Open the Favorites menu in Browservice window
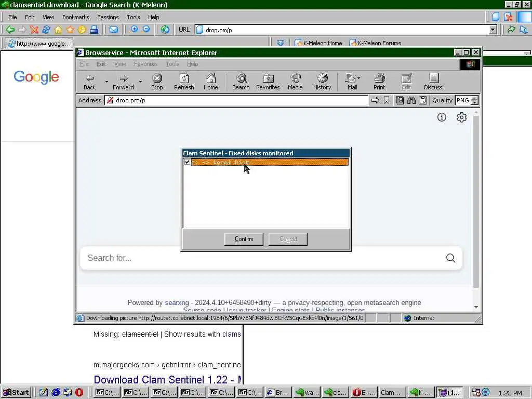The width and height of the screenshot is (532, 399). click(145, 64)
